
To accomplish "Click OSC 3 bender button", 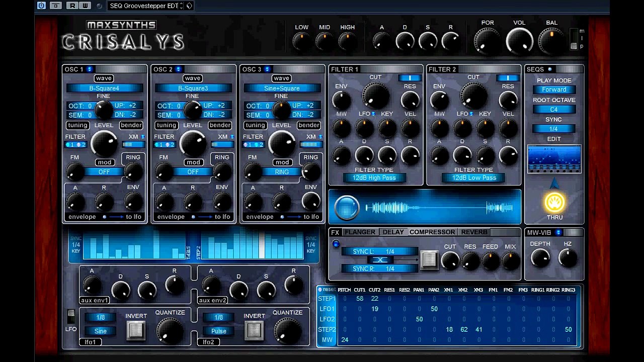I will [x=309, y=125].
